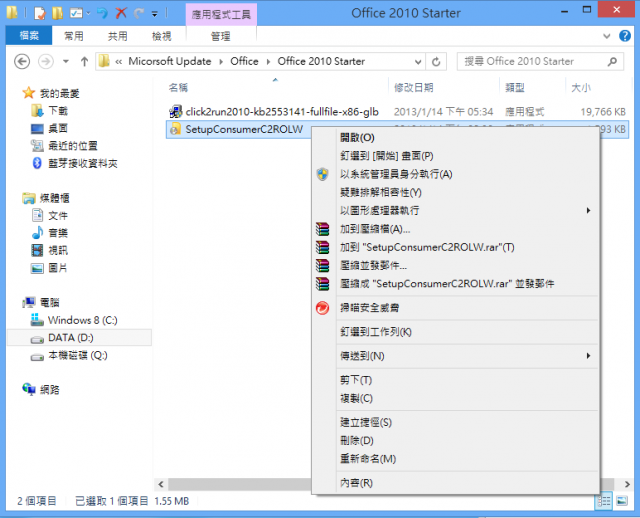Click the Office breadcrumb in address bar
Image resolution: width=640 pixels, height=518 pixels.
click(x=244, y=61)
